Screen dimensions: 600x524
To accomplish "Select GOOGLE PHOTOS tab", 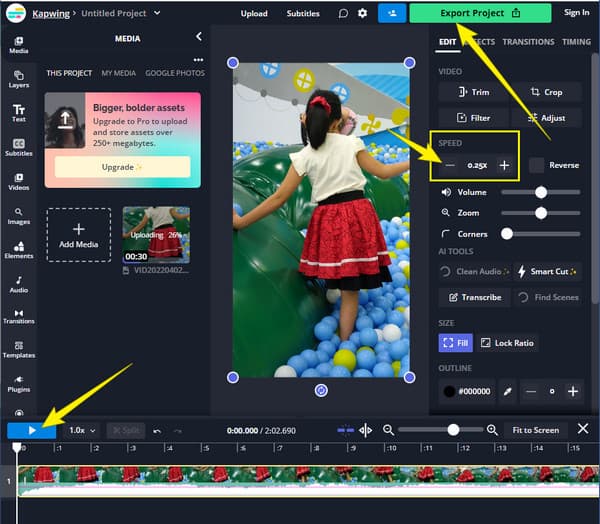I will 175,73.
